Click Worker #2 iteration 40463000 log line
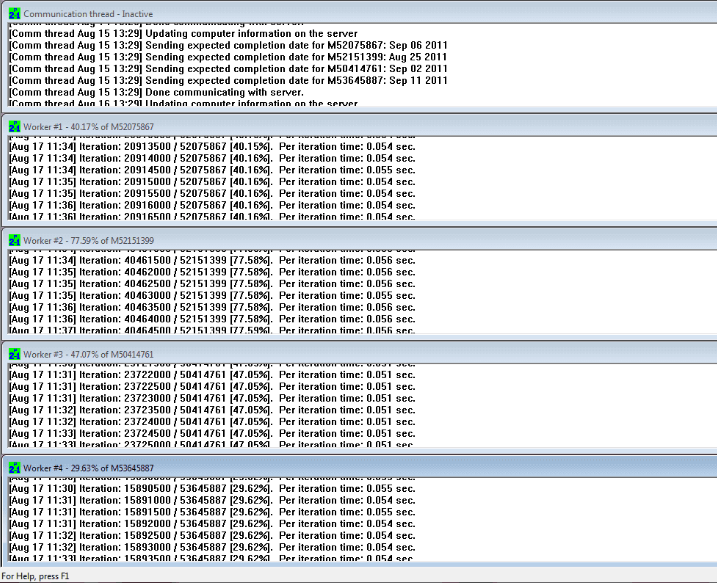This screenshot has height=583, width=717. [212, 296]
